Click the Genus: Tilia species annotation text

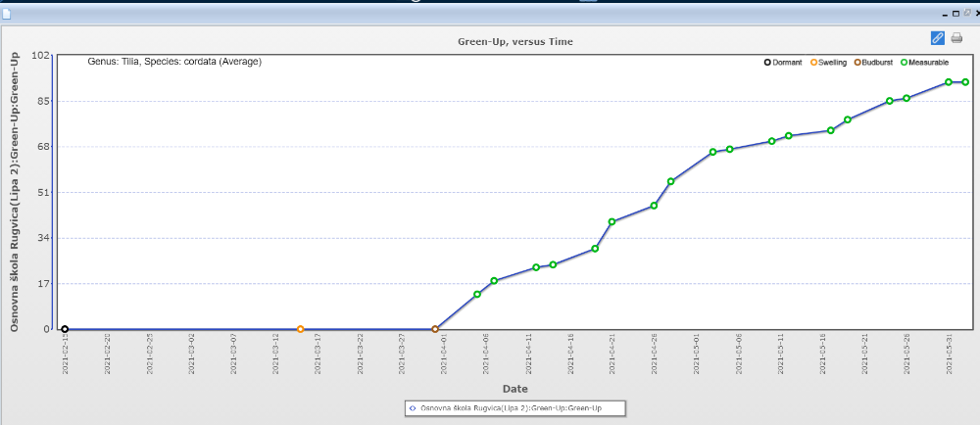pyautogui.click(x=174, y=62)
